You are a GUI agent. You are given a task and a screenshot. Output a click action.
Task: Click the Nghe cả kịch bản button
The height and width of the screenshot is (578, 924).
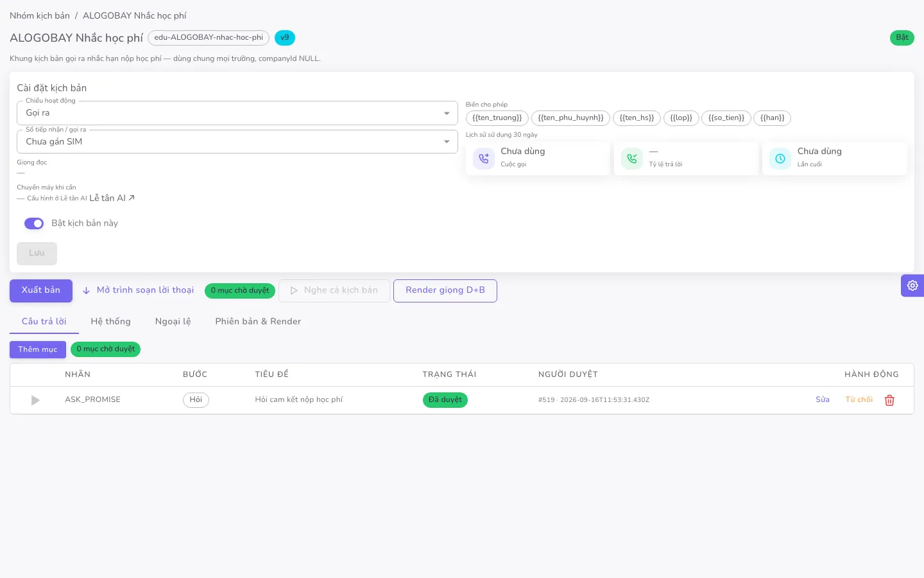click(x=334, y=290)
